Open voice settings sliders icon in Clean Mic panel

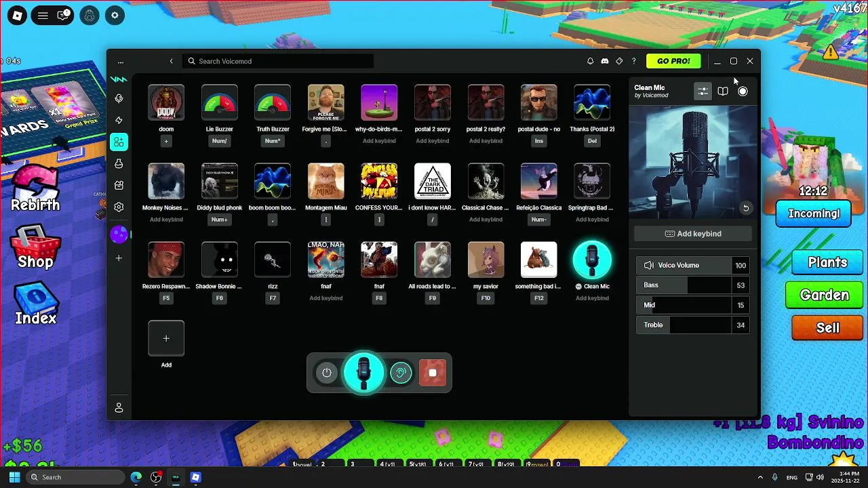[x=703, y=91]
